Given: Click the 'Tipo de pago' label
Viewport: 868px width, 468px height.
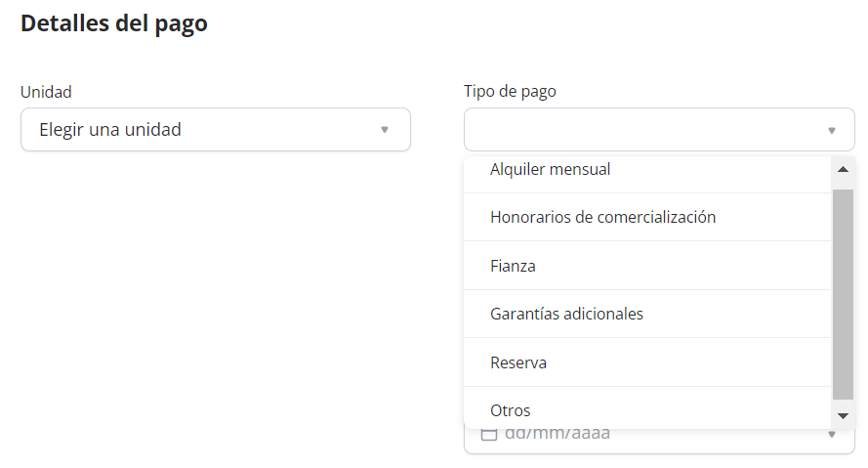Looking at the screenshot, I should [x=510, y=92].
